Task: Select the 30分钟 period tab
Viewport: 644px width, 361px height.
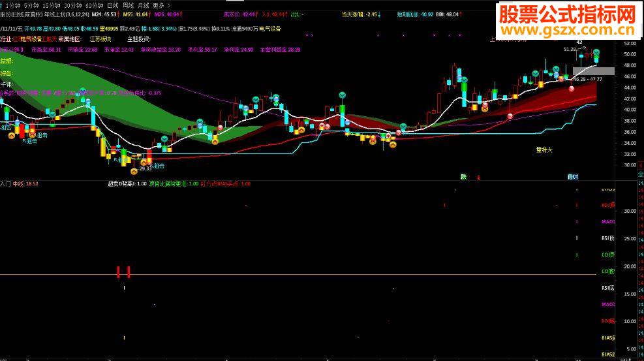Action: tap(72, 5)
